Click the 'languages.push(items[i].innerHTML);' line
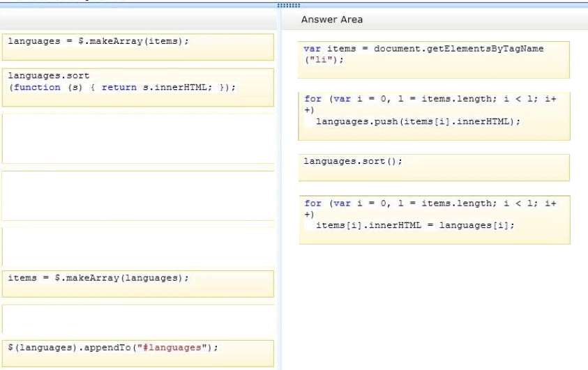 (x=418, y=121)
